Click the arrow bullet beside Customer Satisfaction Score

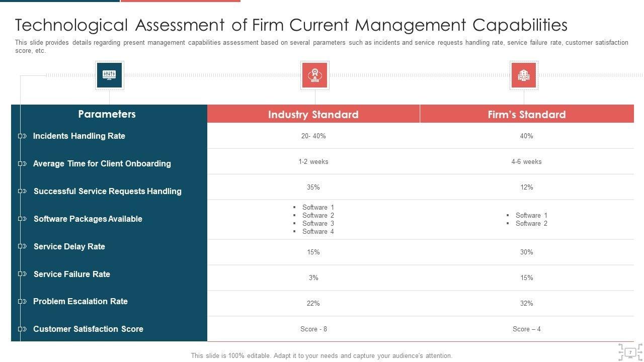coord(23,329)
